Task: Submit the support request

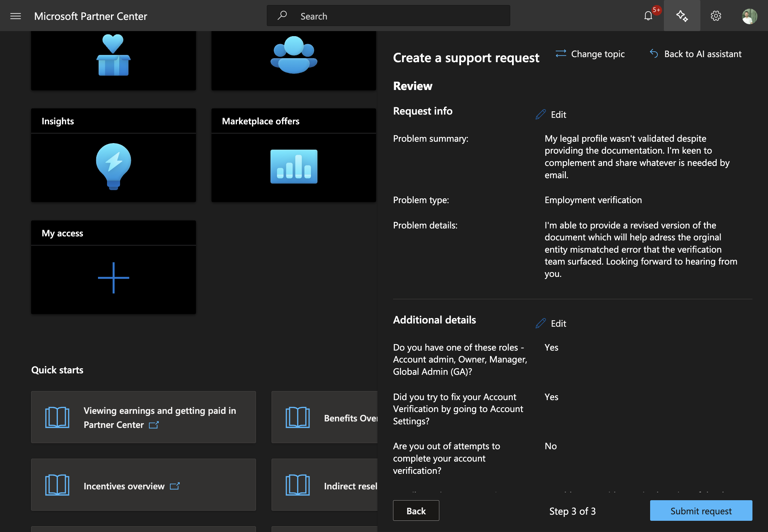Action: coord(701,511)
